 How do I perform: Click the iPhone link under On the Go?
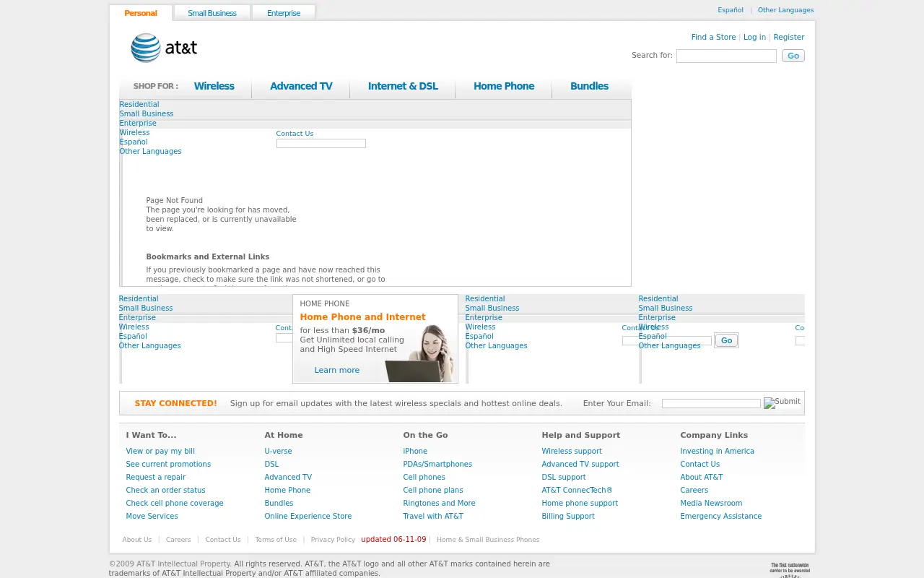(415, 451)
